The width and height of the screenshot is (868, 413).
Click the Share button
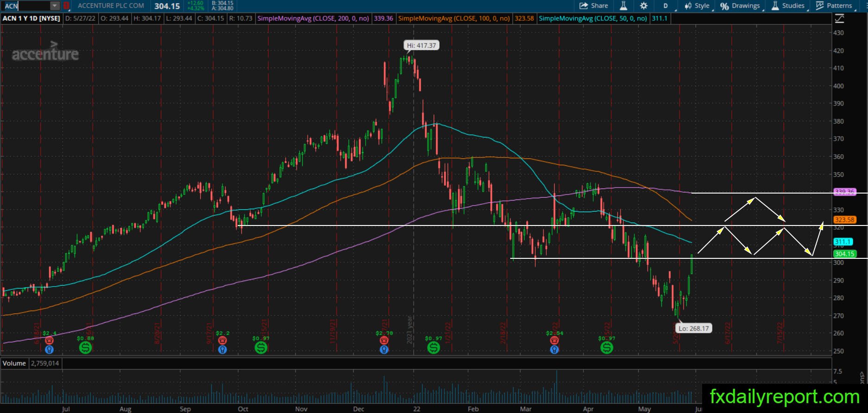pos(594,6)
